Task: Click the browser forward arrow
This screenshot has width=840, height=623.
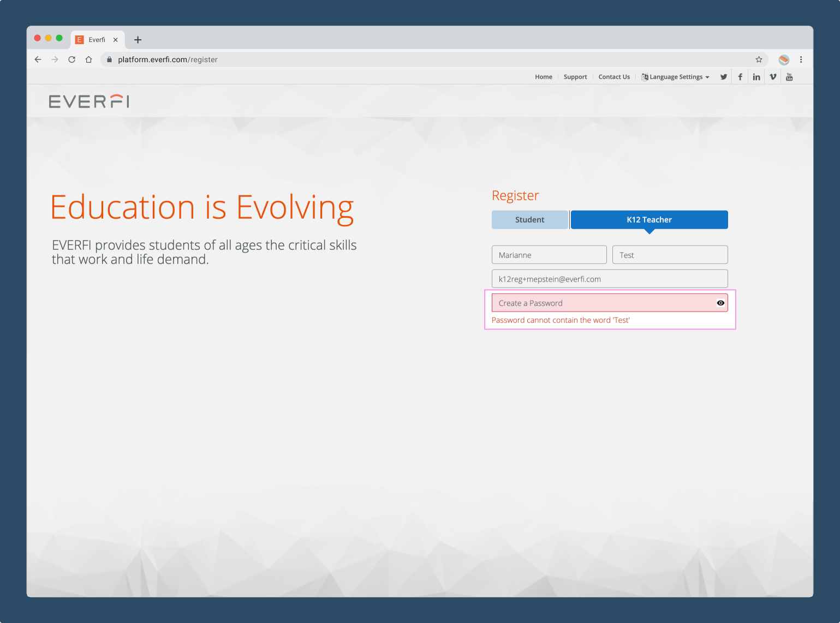Action: 55,59
